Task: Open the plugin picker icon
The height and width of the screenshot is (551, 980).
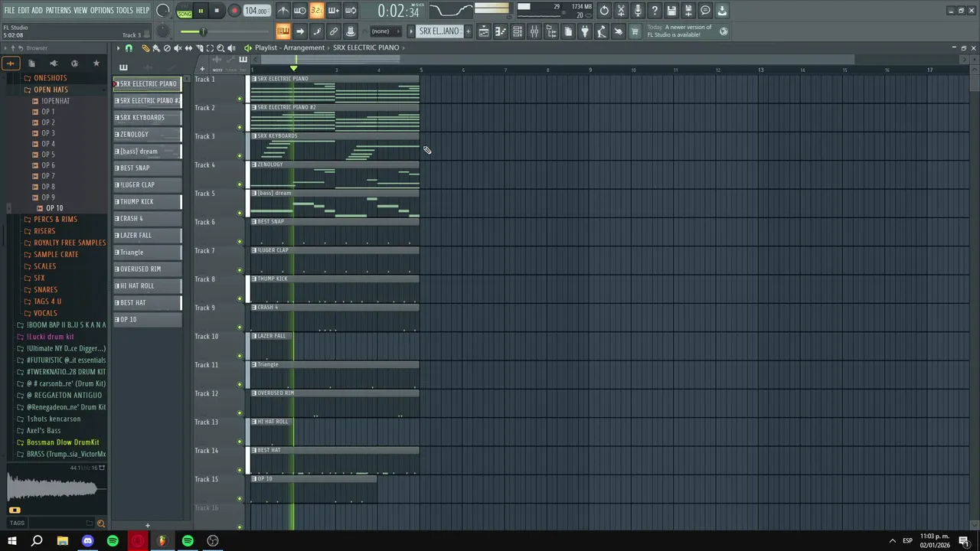Action: click(586, 31)
